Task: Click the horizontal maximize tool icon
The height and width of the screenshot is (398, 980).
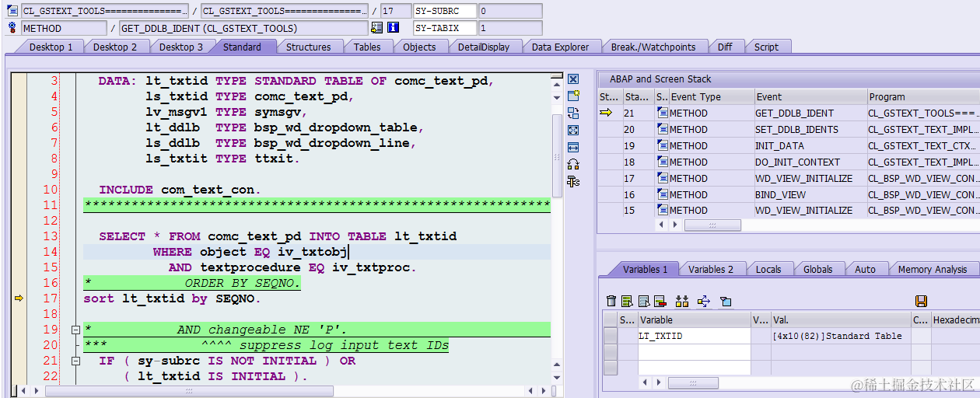Action: (x=573, y=147)
